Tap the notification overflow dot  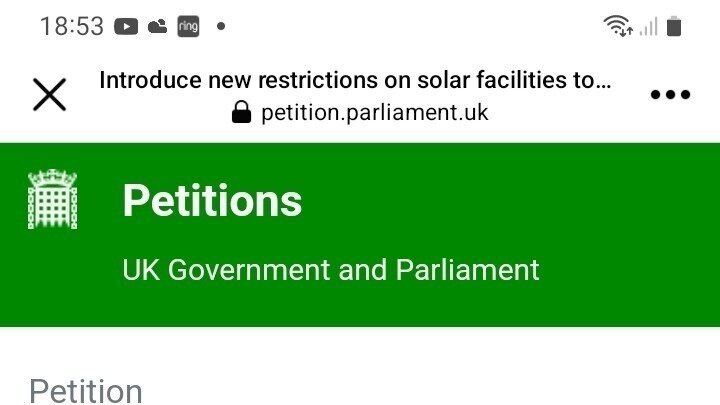220,27
